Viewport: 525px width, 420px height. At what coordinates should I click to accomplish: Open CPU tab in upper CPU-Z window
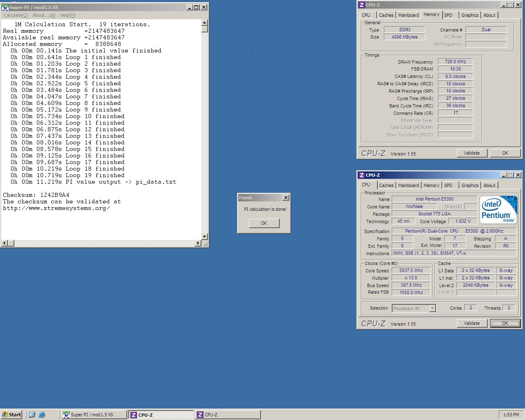(x=366, y=15)
